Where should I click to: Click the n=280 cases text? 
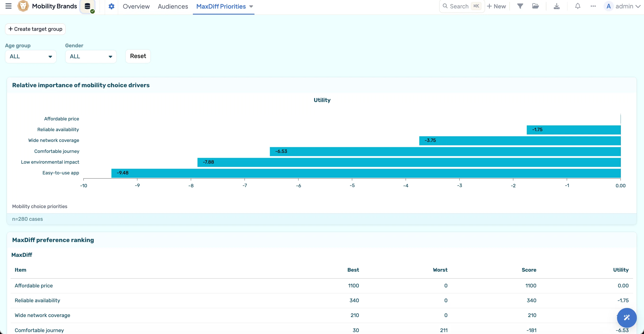point(27,219)
